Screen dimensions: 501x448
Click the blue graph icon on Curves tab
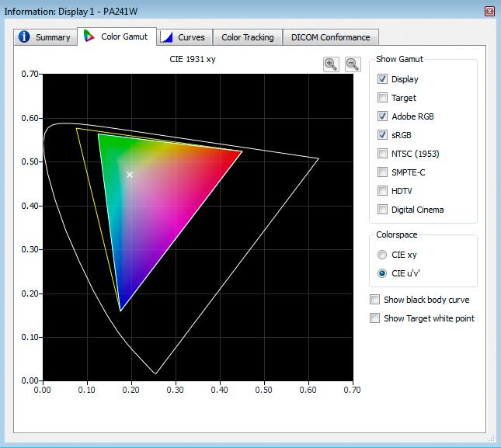[x=166, y=37]
